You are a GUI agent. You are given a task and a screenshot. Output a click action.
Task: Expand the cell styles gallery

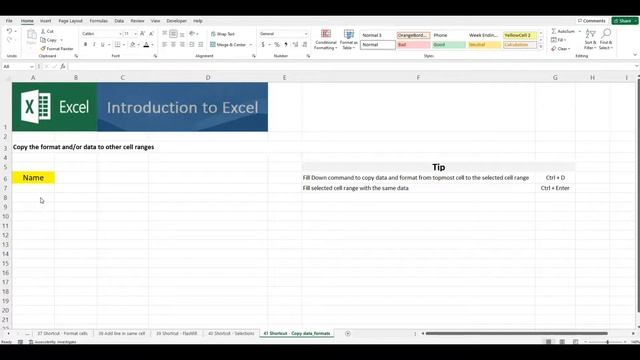(x=541, y=47)
